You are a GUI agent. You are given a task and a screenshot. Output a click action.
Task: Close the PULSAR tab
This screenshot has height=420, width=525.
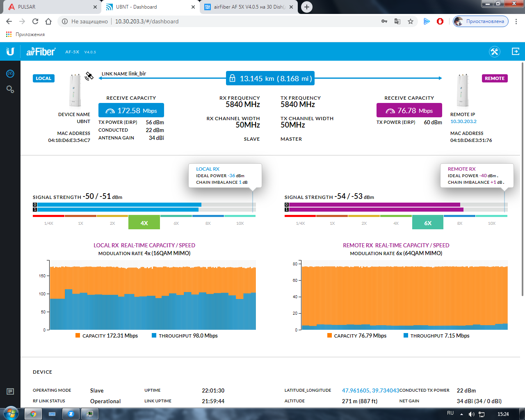point(95,7)
